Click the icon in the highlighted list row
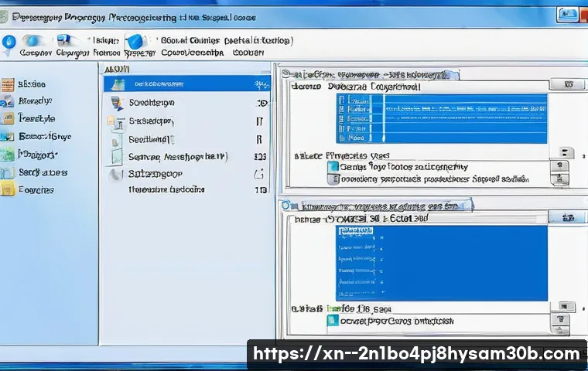Screen dimensions: 588x371 tap(118, 84)
